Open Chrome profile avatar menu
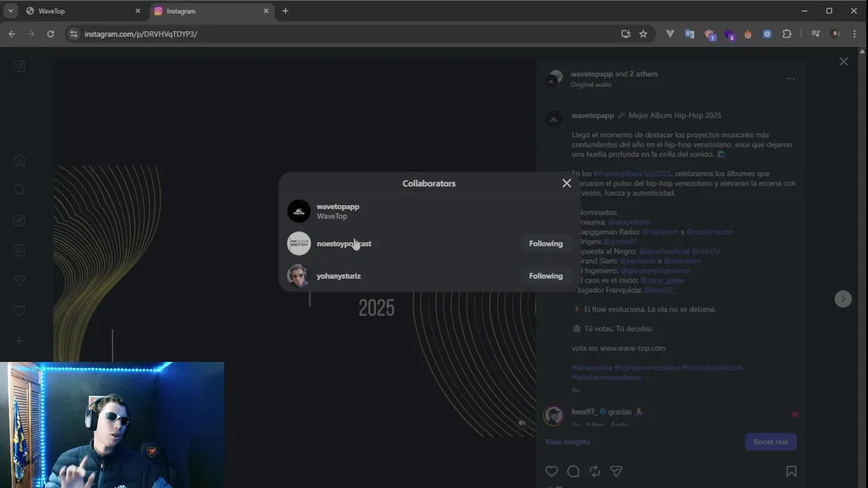Viewport: 868px width, 488px height. tap(835, 34)
